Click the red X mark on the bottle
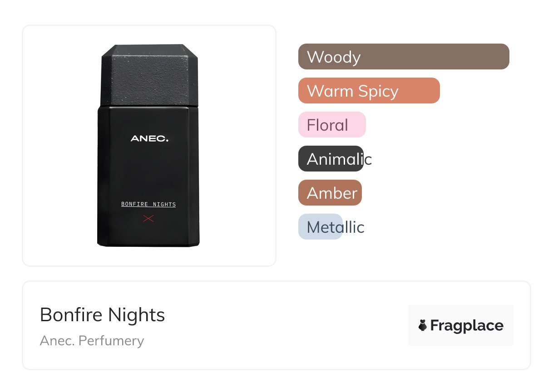Screen dimensions: 553x392 click(x=148, y=219)
